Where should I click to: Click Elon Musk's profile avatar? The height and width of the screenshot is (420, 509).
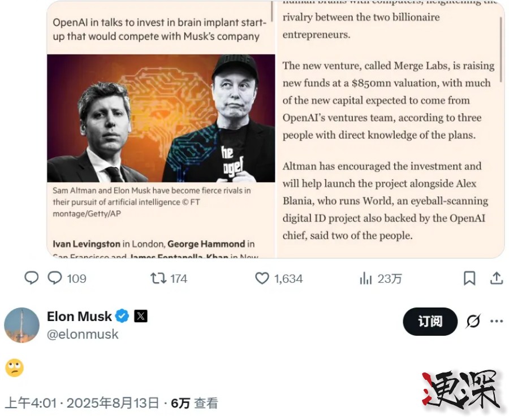(x=21, y=324)
